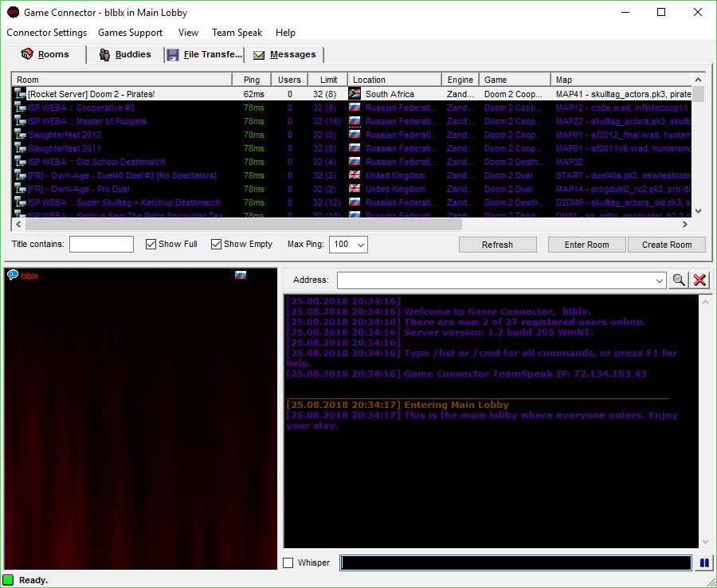Open the Connector Settings menu
The height and width of the screenshot is (588, 717).
point(47,33)
